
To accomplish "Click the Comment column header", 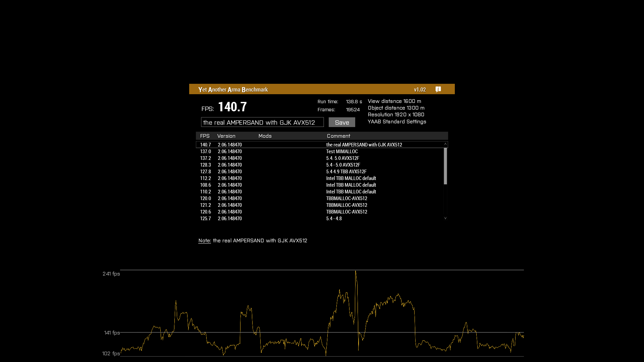I will click(338, 136).
